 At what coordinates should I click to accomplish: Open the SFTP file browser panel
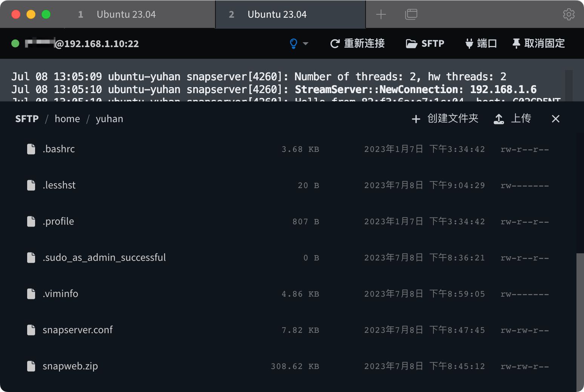[x=425, y=43]
